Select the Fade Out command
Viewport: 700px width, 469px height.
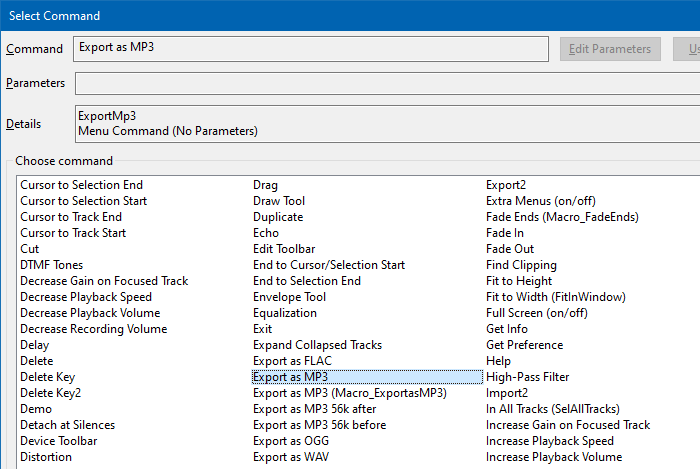pos(510,249)
